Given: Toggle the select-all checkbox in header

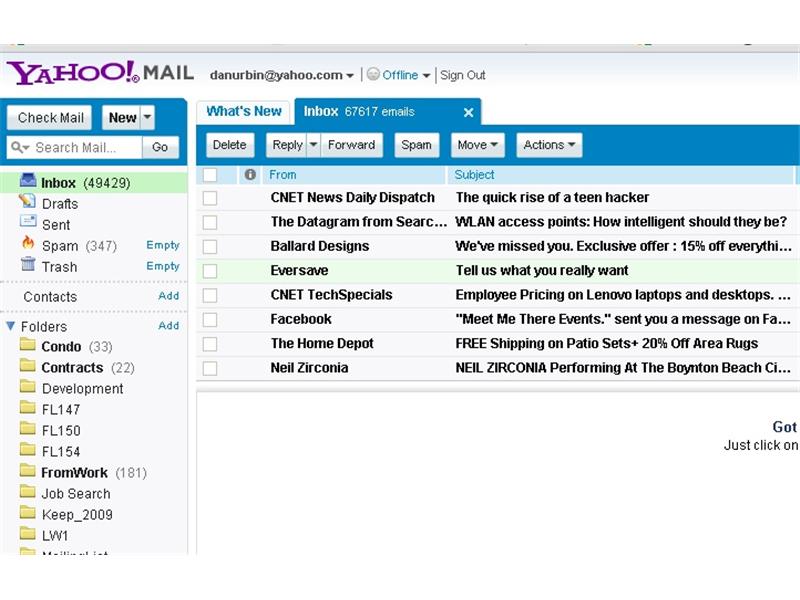Looking at the screenshot, I should pyautogui.click(x=210, y=174).
